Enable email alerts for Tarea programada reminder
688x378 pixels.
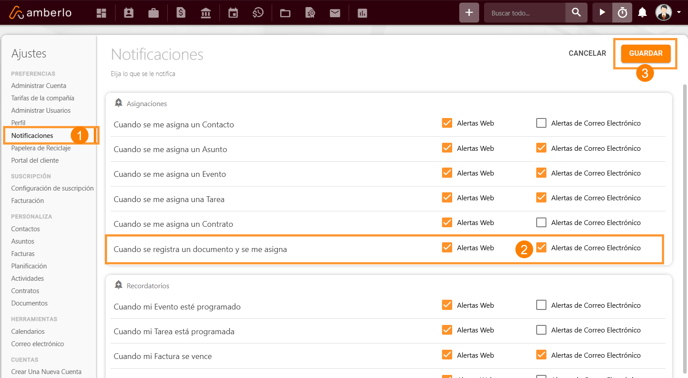541,330
